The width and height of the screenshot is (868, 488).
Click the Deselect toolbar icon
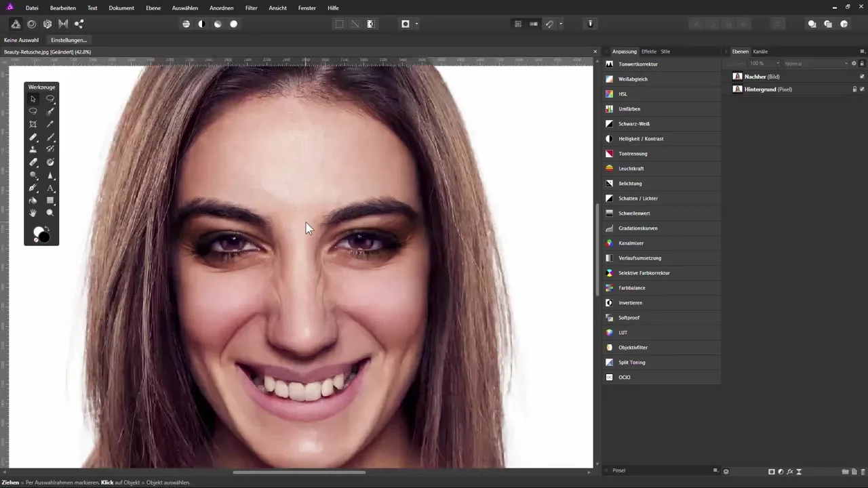[x=355, y=24]
